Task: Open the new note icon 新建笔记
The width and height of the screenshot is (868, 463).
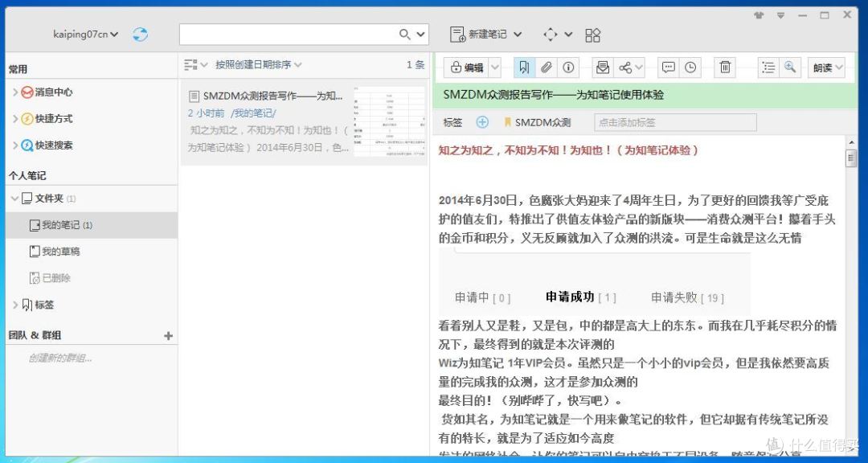Action: click(458, 35)
